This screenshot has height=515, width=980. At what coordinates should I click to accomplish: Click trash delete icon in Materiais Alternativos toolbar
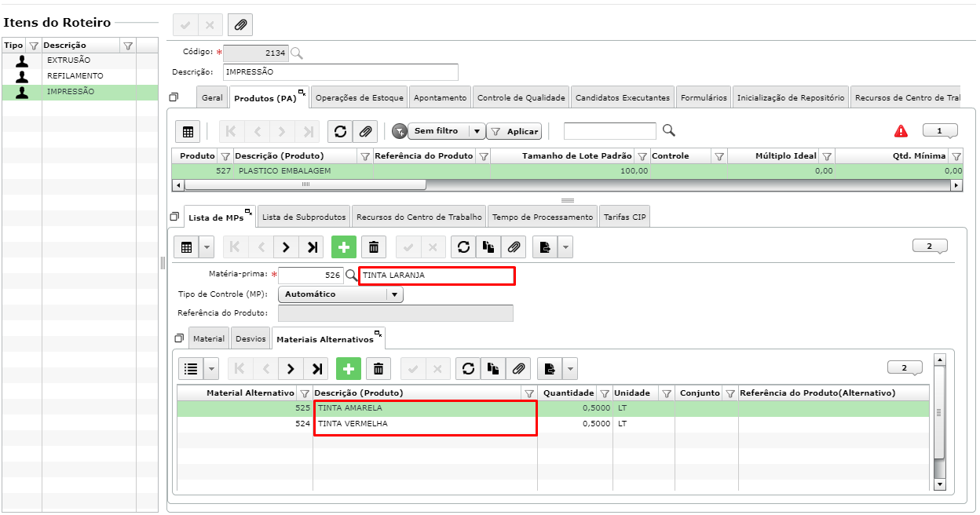tap(378, 368)
